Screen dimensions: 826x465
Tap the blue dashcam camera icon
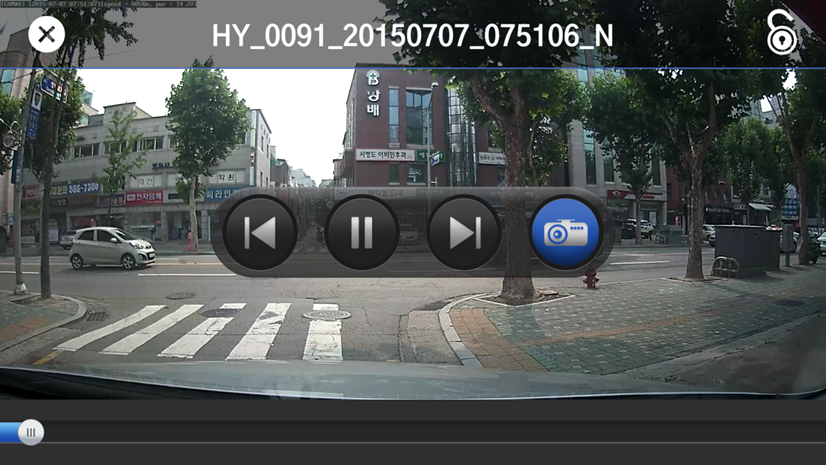(566, 232)
